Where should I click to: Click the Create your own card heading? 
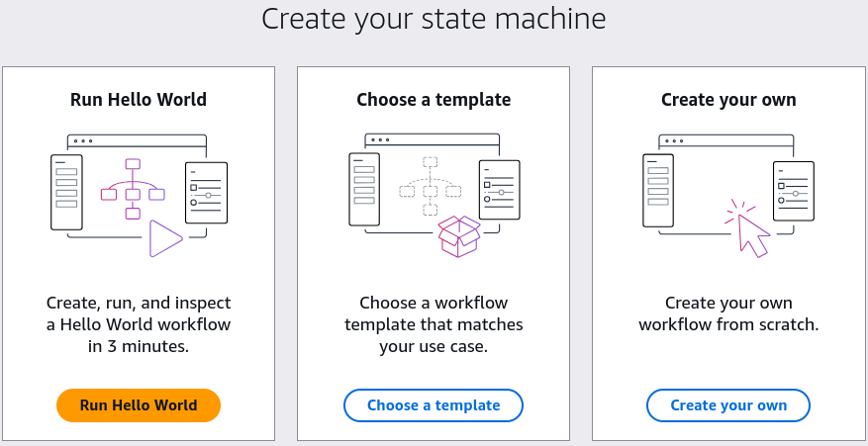[x=728, y=100]
